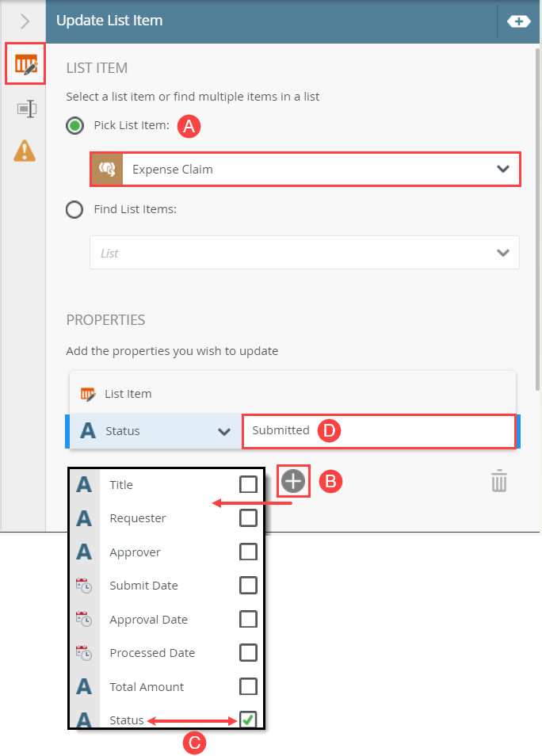The image size is (542, 756).
Task: Open the Find List Items List dropdown
Action: 502,253
